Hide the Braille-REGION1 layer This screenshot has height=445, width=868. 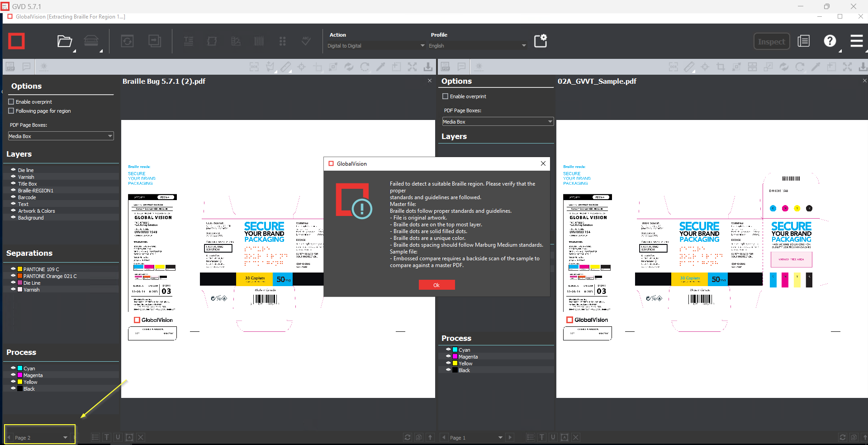click(13, 190)
